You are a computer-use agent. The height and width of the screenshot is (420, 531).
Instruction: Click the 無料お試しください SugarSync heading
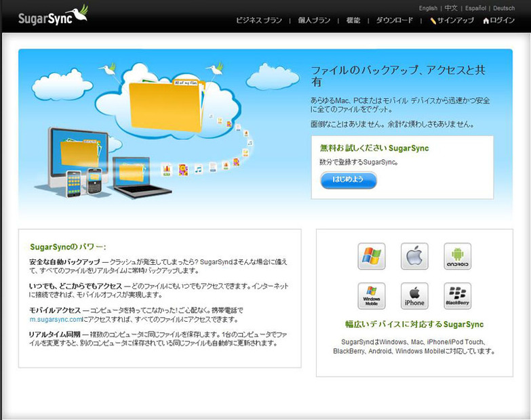(x=374, y=148)
